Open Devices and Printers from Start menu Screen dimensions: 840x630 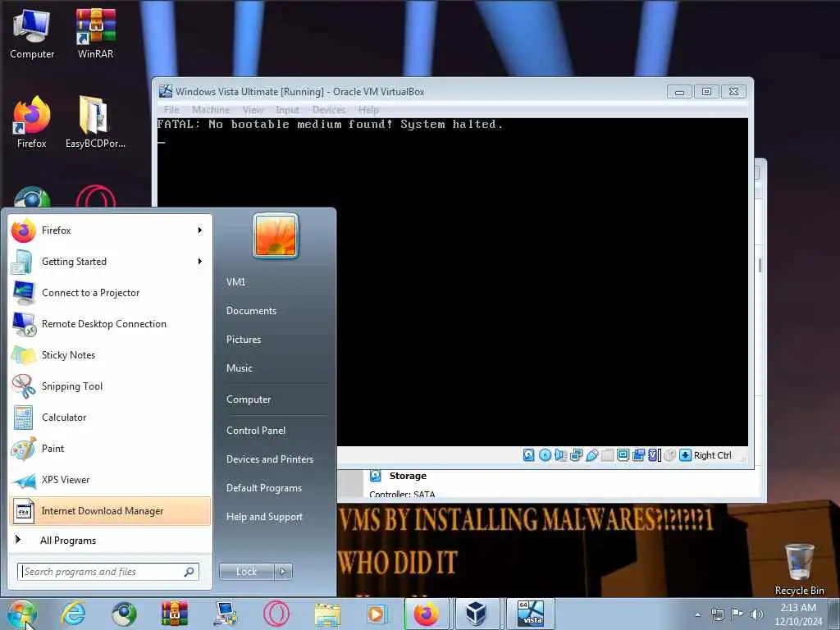269,459
